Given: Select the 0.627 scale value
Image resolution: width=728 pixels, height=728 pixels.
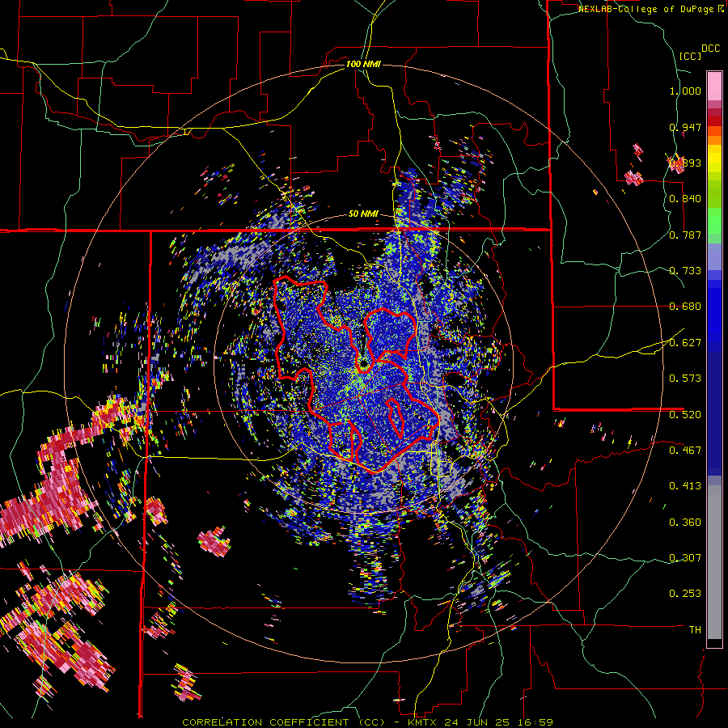Looking at the screenshot, I should pos(685,342).
